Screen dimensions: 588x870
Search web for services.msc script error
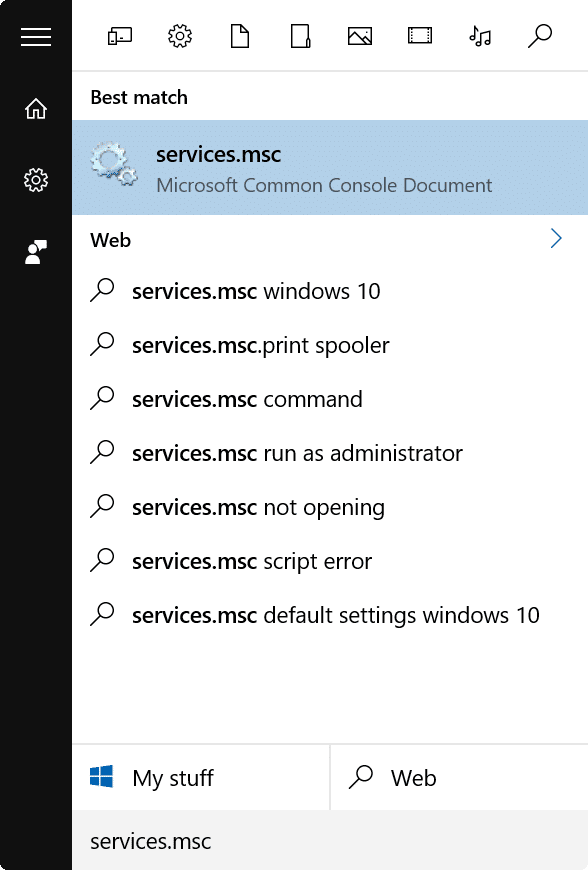(x=330, y=561)
